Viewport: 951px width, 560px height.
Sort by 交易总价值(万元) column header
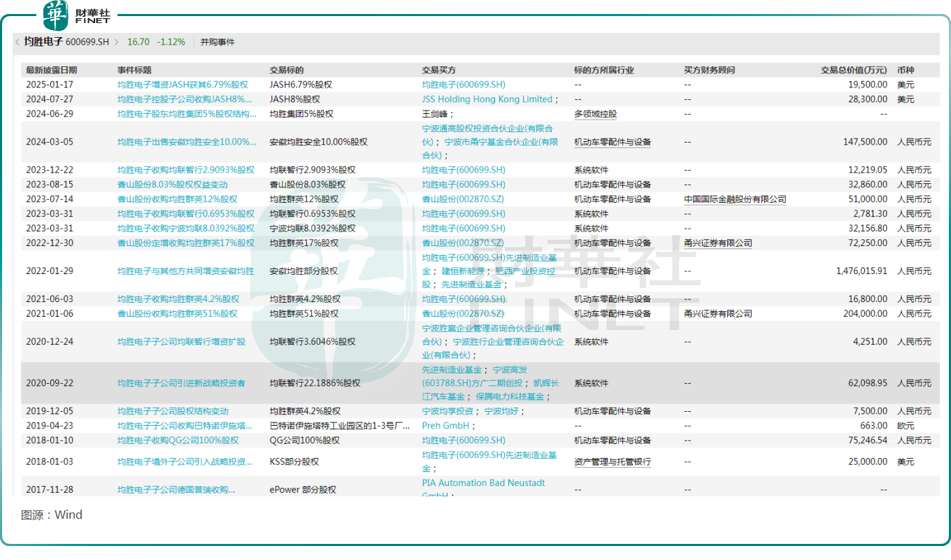(854, 71)
